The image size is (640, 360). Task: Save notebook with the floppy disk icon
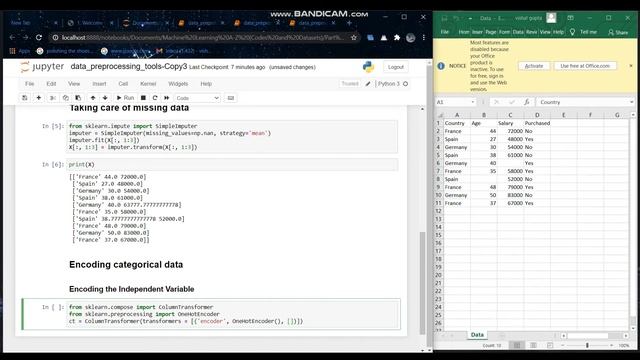[25, 98]
